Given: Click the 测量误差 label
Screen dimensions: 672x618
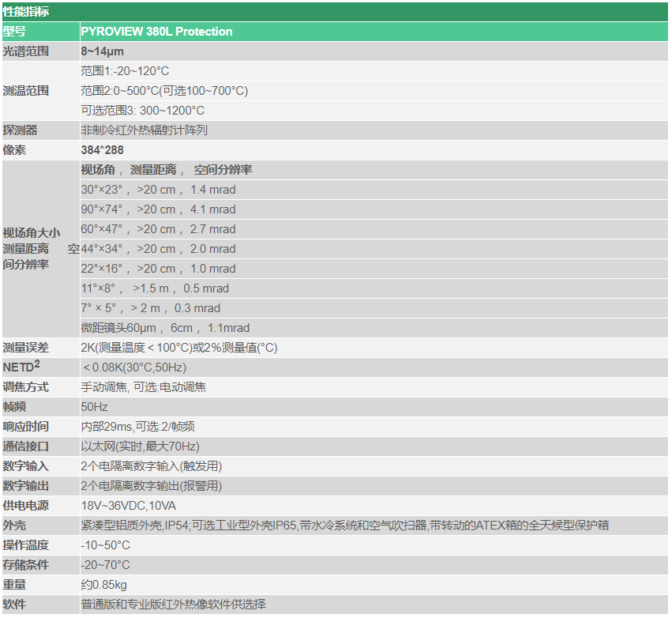Looking at the screenshot, I should click(x=26, y=348).
